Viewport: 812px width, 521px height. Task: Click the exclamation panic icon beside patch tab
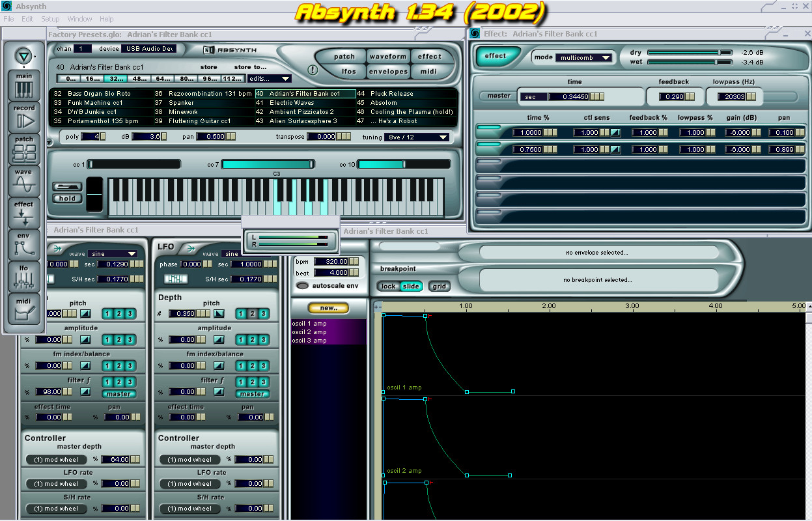pyautogui.click(x=313, y=70)
